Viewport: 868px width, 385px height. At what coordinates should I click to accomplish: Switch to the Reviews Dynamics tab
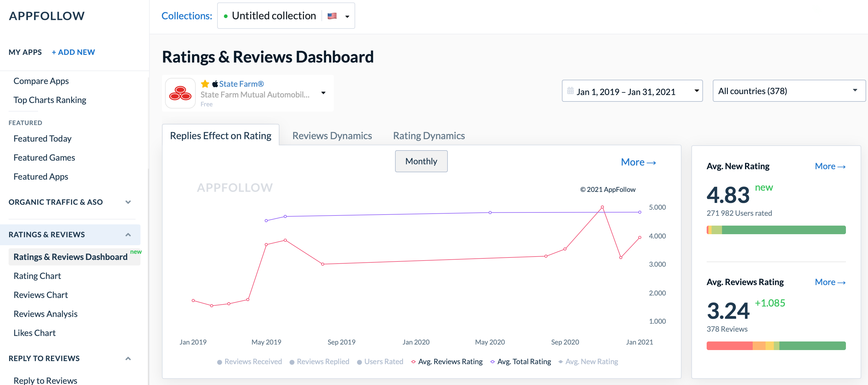pyautogui.click(x=332, y=135)
